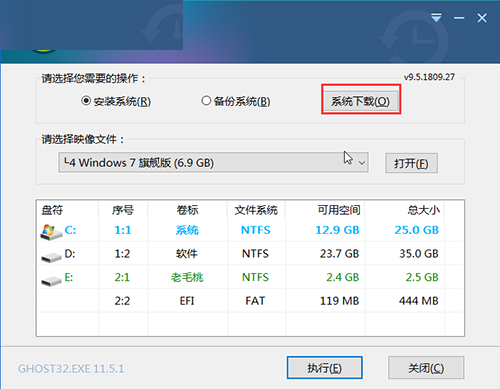500x389 pixels.
Task: Open the title bar triangle menu icon
Action: [x=436, y=17]
